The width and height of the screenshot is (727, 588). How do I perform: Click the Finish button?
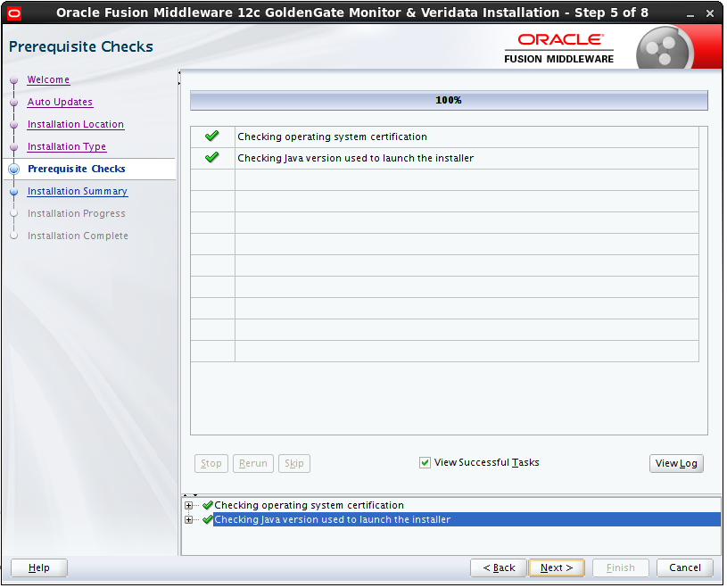[620, 568]
